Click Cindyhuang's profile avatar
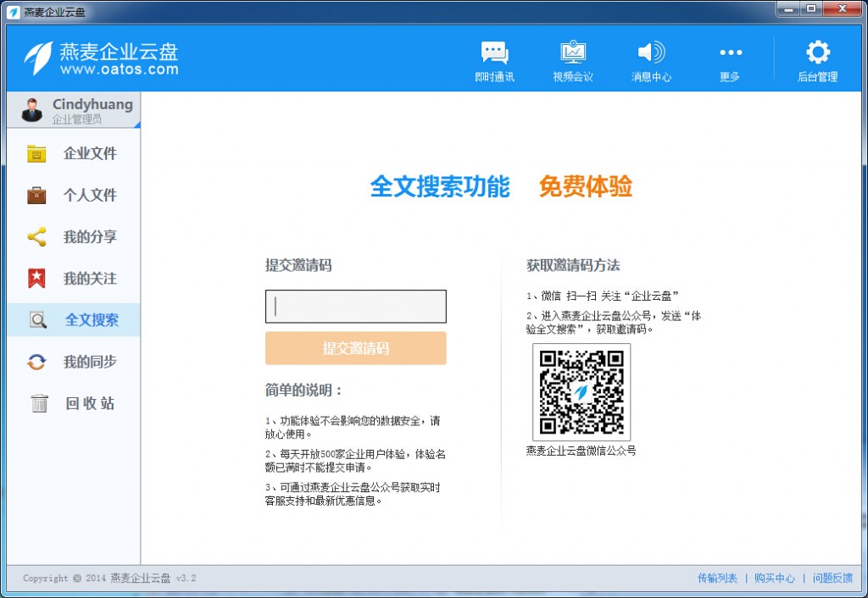Image resolution: width=868 pixels, height=598 pixels. 31,108
